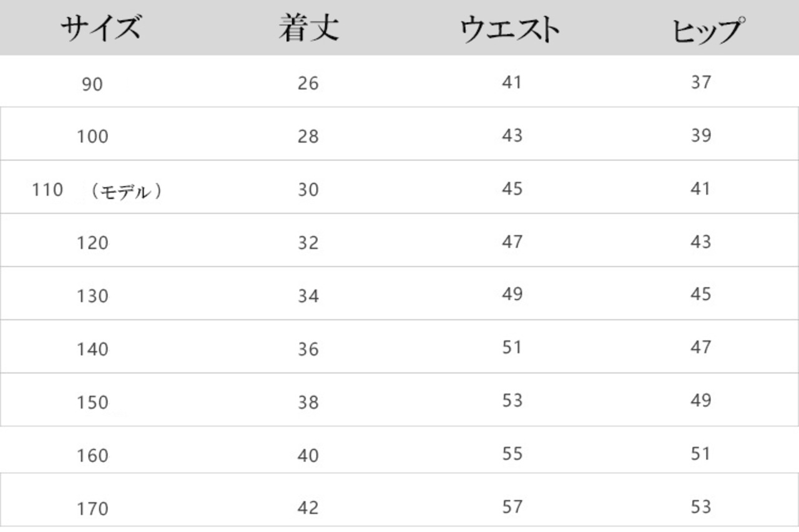Select the size 140 row label
The image size is (799, 532).
tap(92, 349)
